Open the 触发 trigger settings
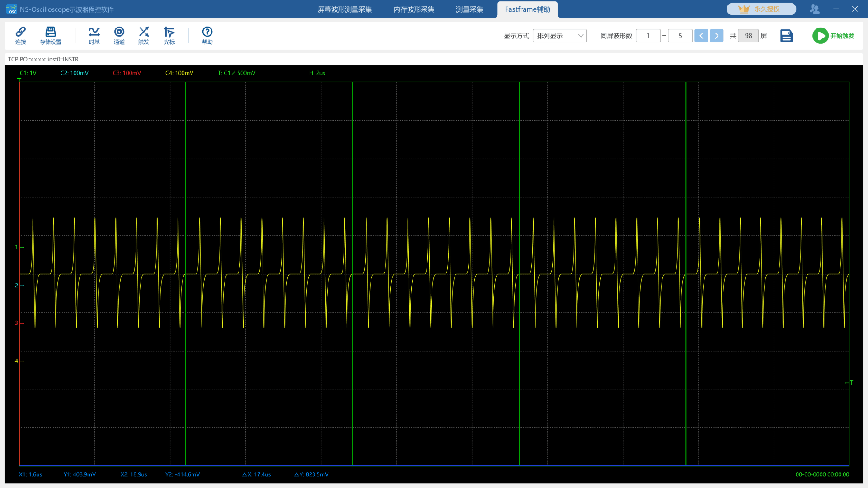The width and height of the screenshot is (868, 488). coord(144,35)
